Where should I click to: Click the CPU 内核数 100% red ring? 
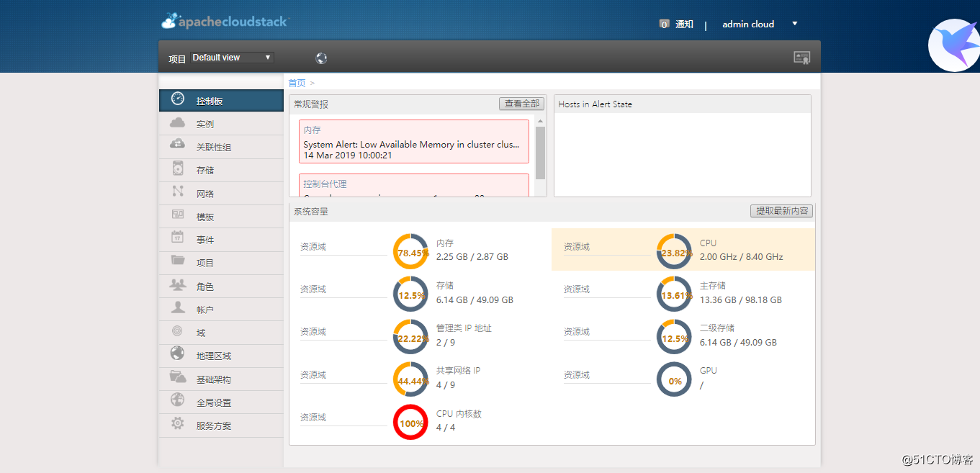point(411,423)
